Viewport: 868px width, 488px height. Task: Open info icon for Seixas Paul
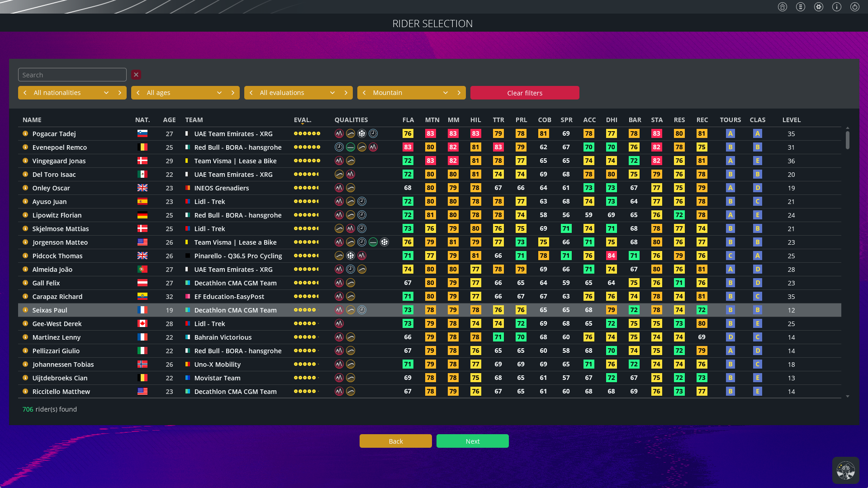25,310
